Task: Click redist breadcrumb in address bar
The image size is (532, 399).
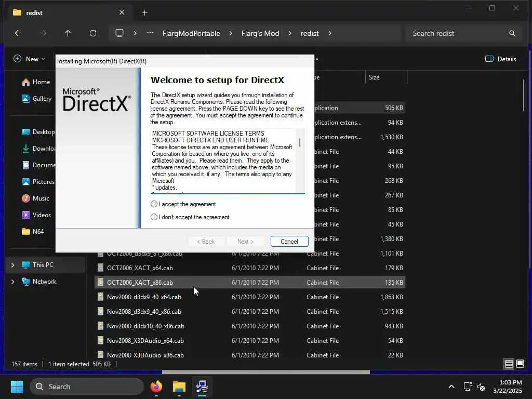Action: pyautogui.click(x=310, y=33)
